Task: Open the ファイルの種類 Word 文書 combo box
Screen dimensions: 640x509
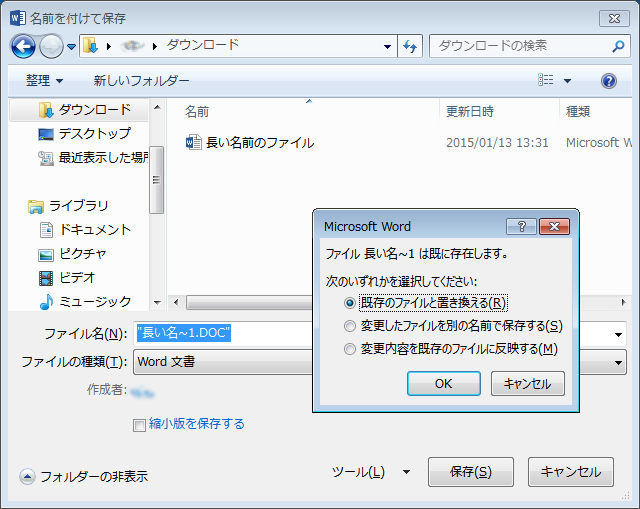Action: tap(223, 362)
